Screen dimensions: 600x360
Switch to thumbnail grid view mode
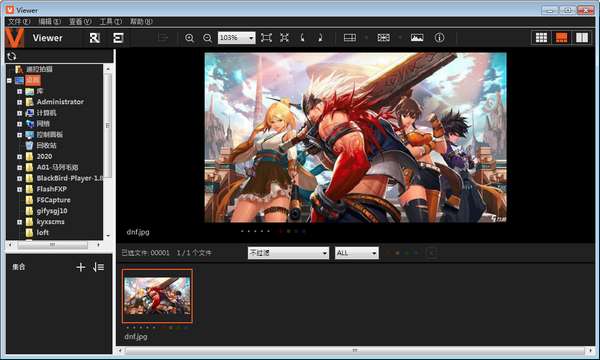(x=541, y=37)
